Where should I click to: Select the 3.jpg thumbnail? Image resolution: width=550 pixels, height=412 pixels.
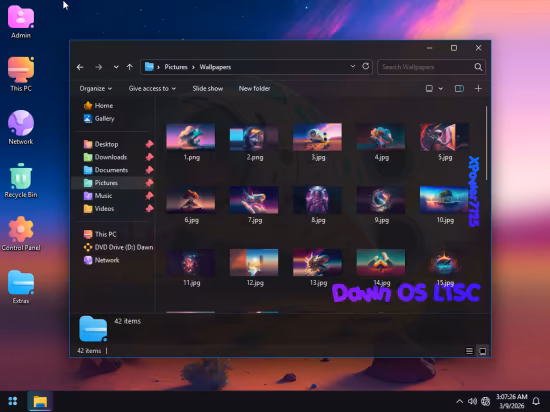317,137
